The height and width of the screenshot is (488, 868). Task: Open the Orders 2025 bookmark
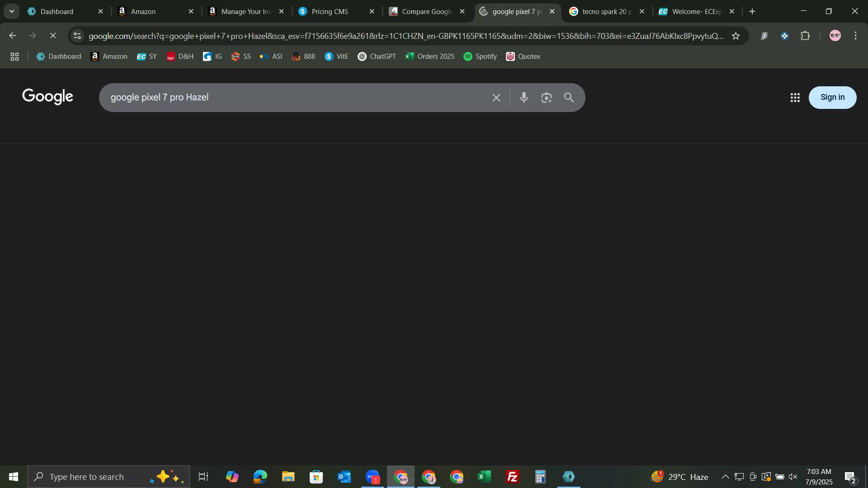click(430, 56)
